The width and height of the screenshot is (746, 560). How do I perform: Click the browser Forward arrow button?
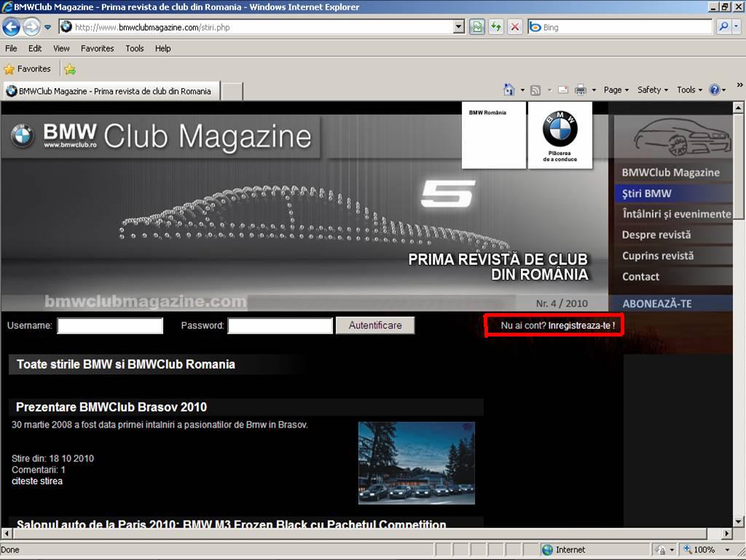[x=31, y=27]
